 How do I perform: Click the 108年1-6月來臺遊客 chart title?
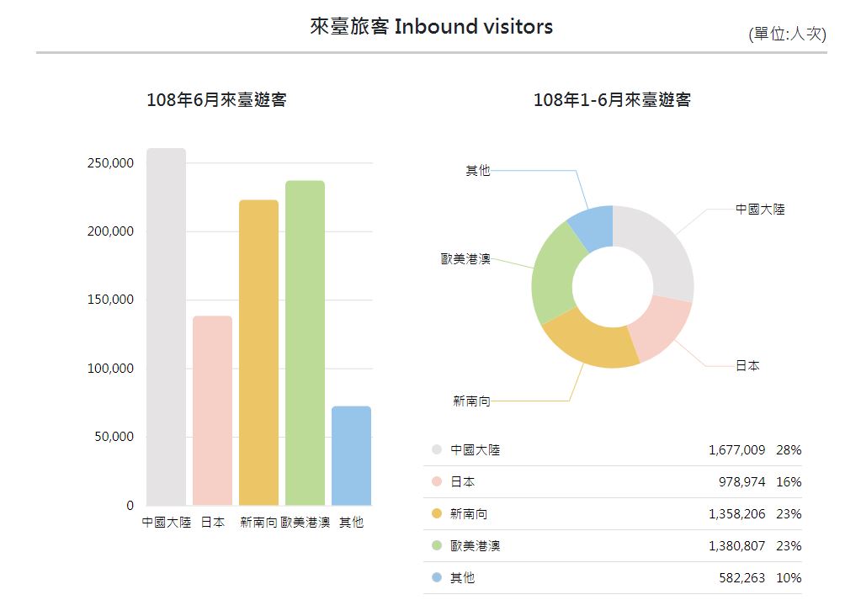pyautogui.click(x=612, y=99)
